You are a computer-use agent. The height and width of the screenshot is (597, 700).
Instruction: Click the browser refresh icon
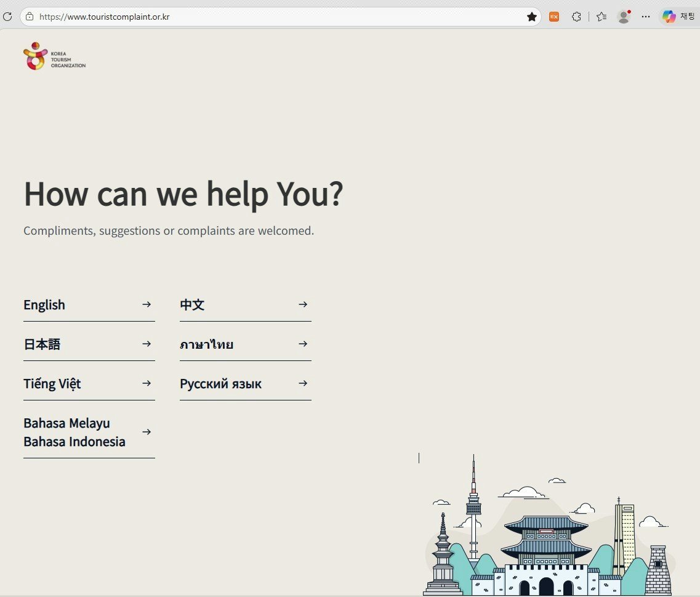coord(7,17)
